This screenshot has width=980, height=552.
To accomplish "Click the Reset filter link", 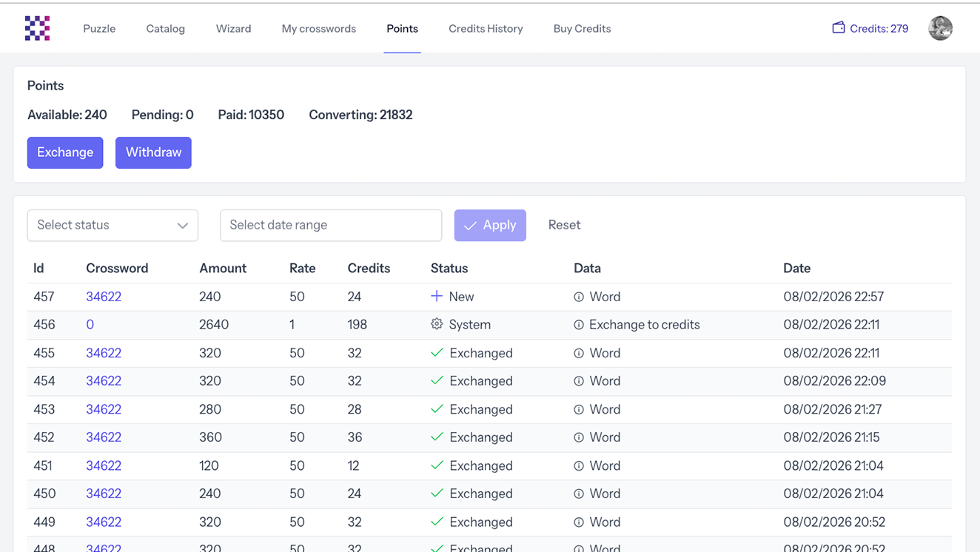I will [564, 225].
